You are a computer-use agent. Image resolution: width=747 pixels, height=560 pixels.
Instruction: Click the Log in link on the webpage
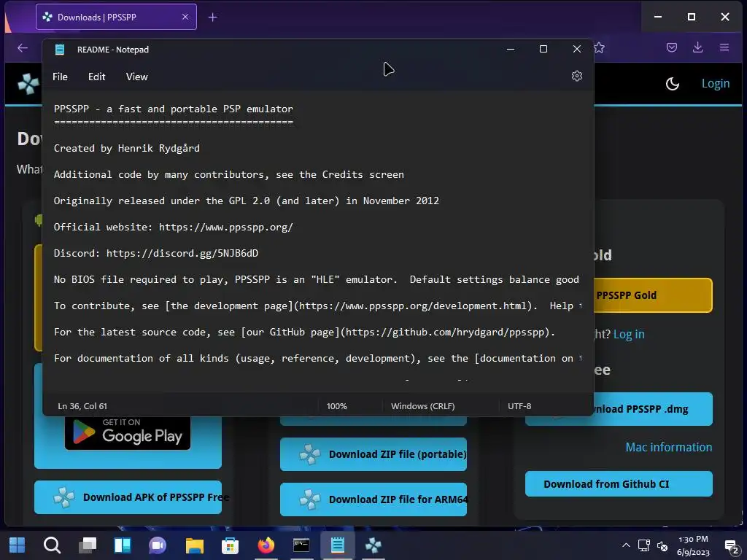pos(629,334)
